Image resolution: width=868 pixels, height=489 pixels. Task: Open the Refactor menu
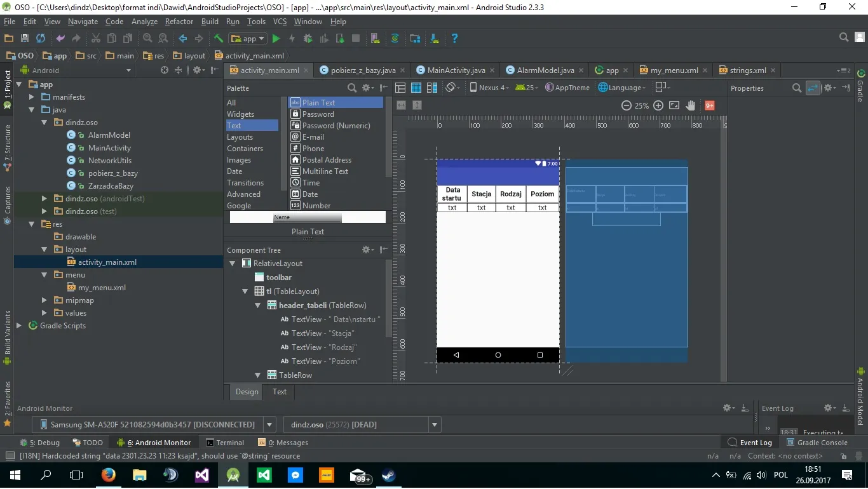(179, 22)
